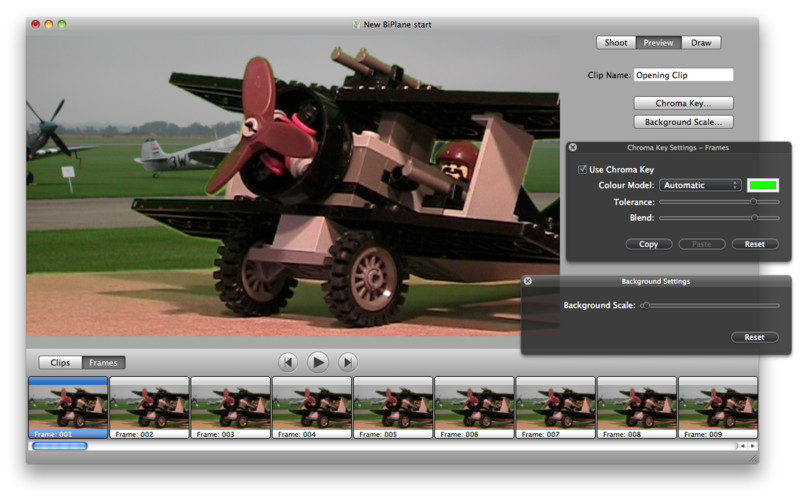Show the Frames view
Image resolution: width=800 pixels, height=500 pixels.
tap(103, 363)
